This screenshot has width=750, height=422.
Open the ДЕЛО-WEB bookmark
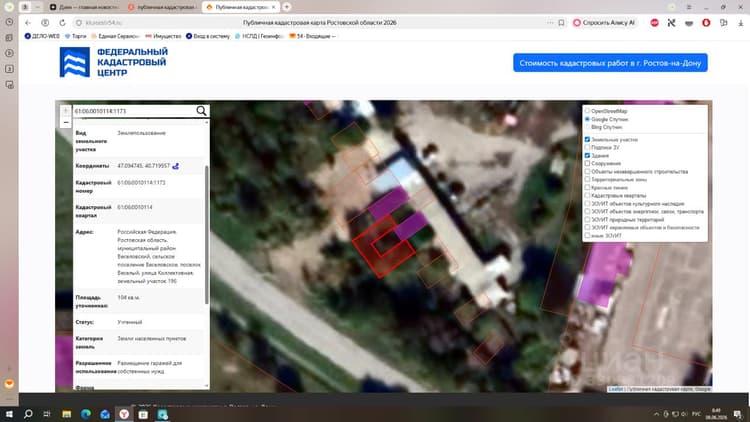42,36
